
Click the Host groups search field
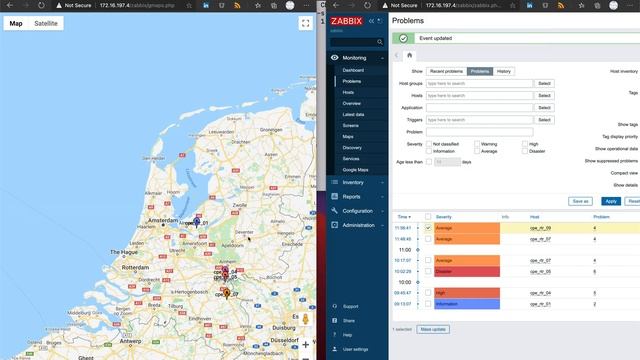click(480, 83)
